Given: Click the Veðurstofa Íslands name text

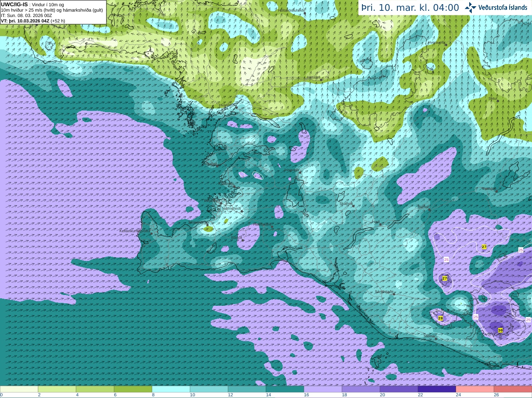Looking at the screenshot, I should pyautogui.click(x=503, y=7).
